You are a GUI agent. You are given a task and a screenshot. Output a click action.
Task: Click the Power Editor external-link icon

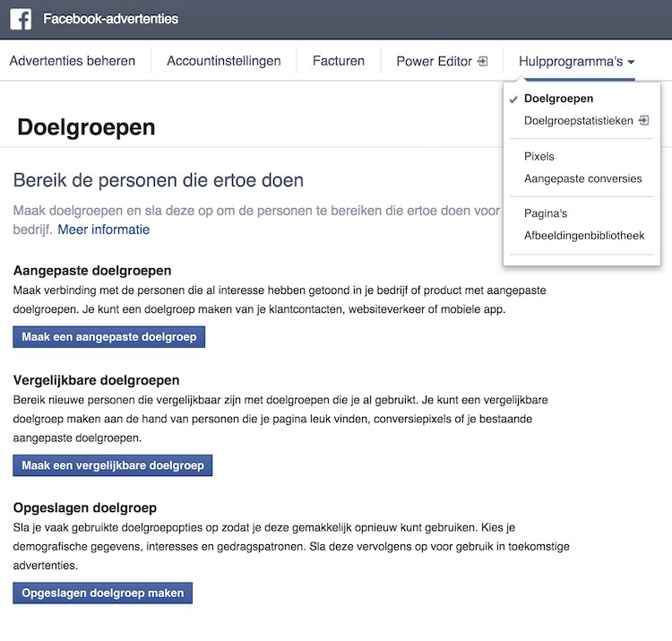click(x=483, y=61)
